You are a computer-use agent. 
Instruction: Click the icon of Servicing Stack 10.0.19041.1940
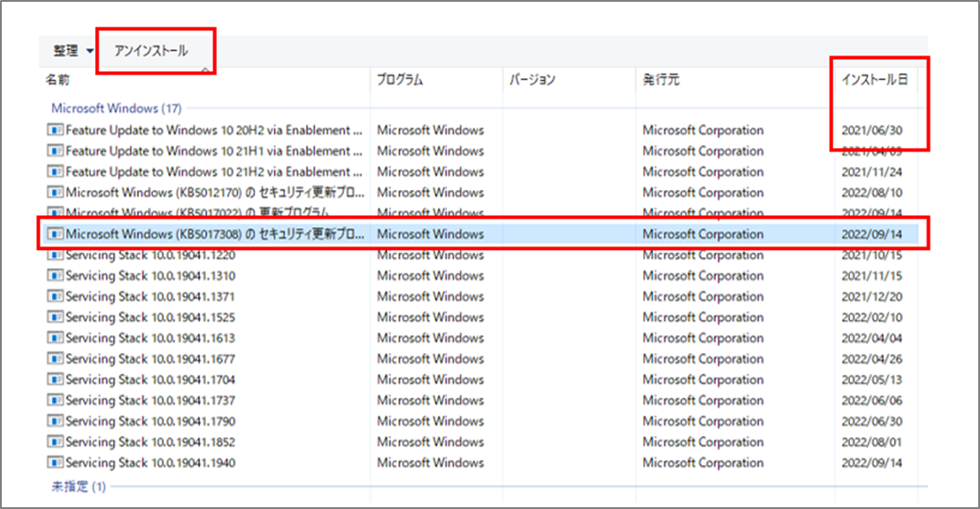[56, 462]
